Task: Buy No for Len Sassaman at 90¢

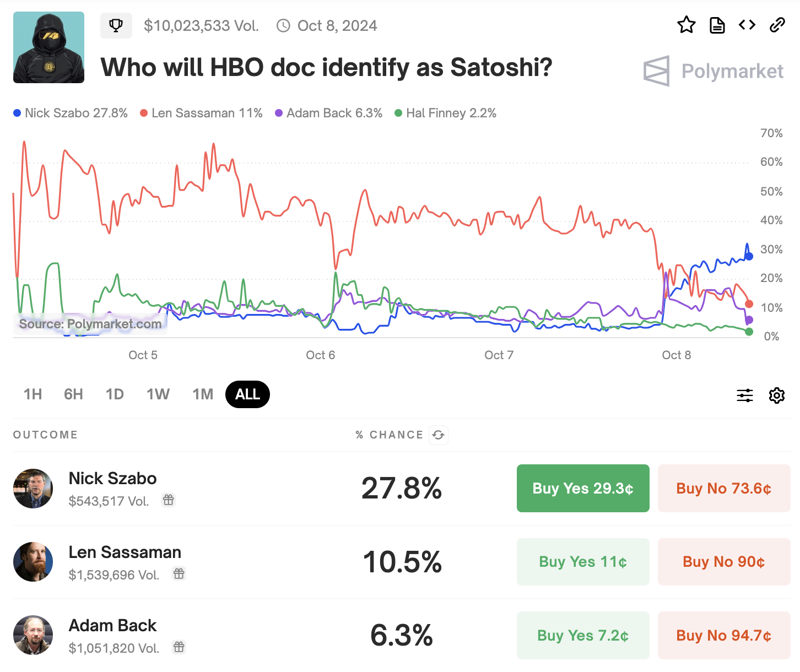Action: [724, 562]
